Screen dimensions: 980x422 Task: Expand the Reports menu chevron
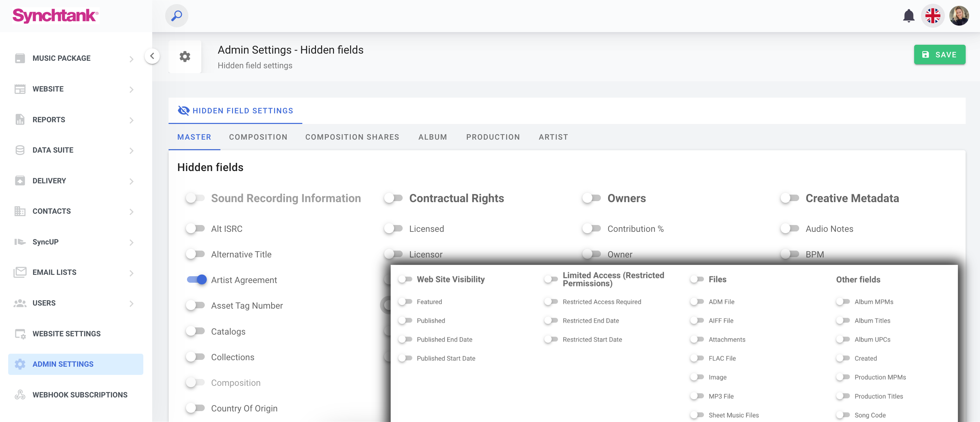(x=131, y=120)
